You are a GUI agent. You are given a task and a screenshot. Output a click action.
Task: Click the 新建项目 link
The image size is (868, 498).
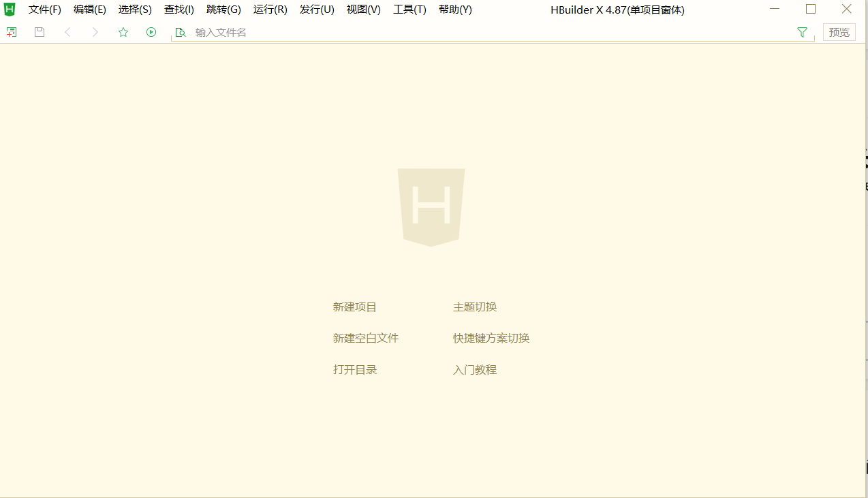354,307
